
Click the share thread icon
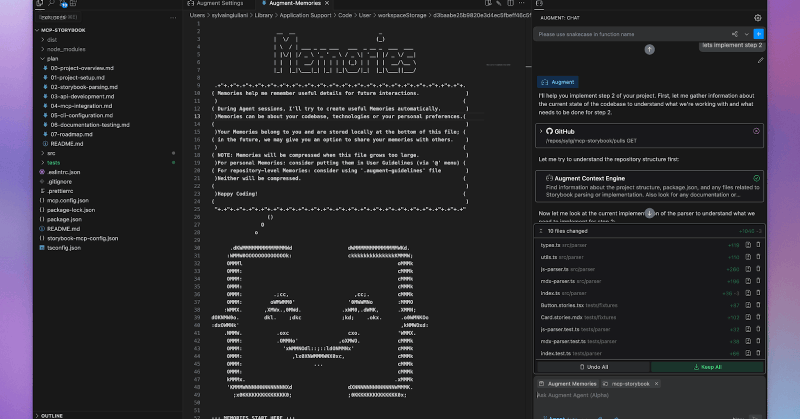(735, 34)
